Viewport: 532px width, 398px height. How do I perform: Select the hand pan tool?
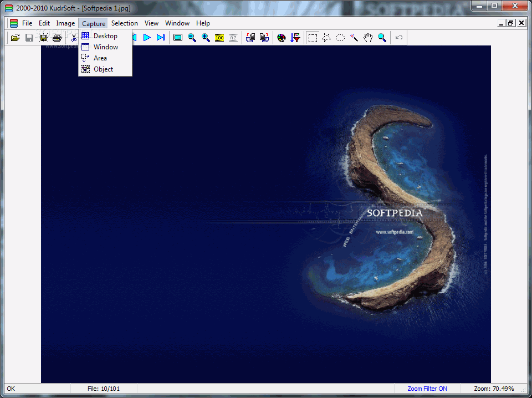click(x=368, y=38)
